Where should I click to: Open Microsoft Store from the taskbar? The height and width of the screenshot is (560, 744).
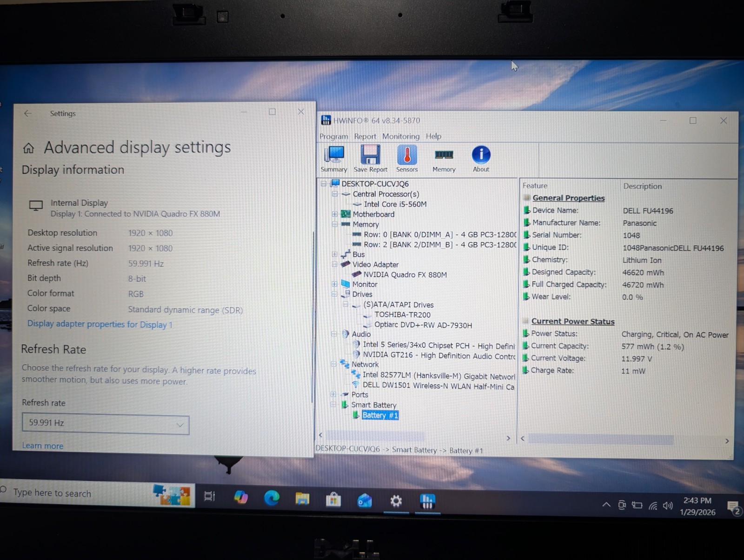[333, 500]
